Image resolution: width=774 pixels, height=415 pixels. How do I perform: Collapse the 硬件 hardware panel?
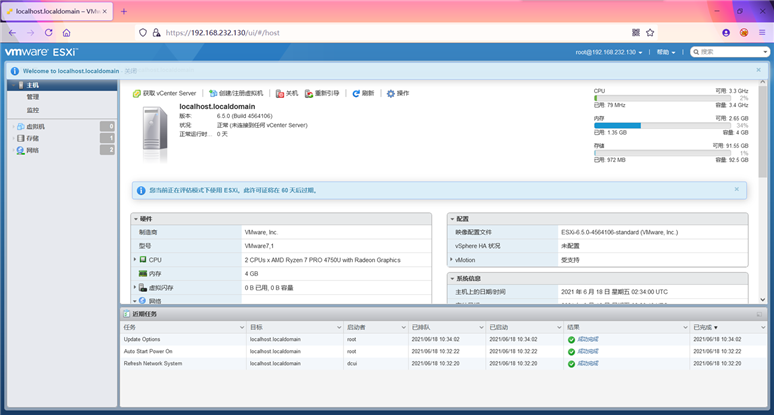(x=136, y=219)
